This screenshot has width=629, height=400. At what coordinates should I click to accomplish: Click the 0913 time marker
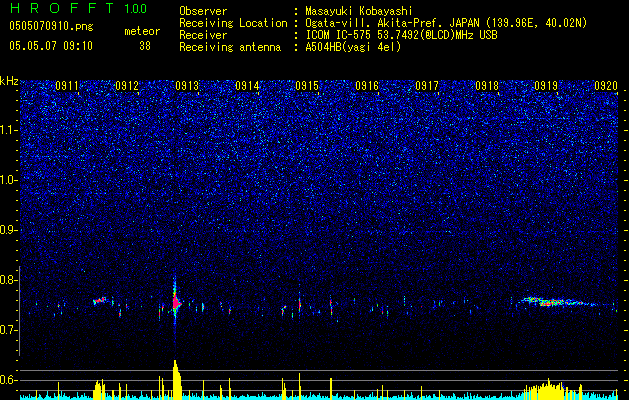tap(187, 85)
